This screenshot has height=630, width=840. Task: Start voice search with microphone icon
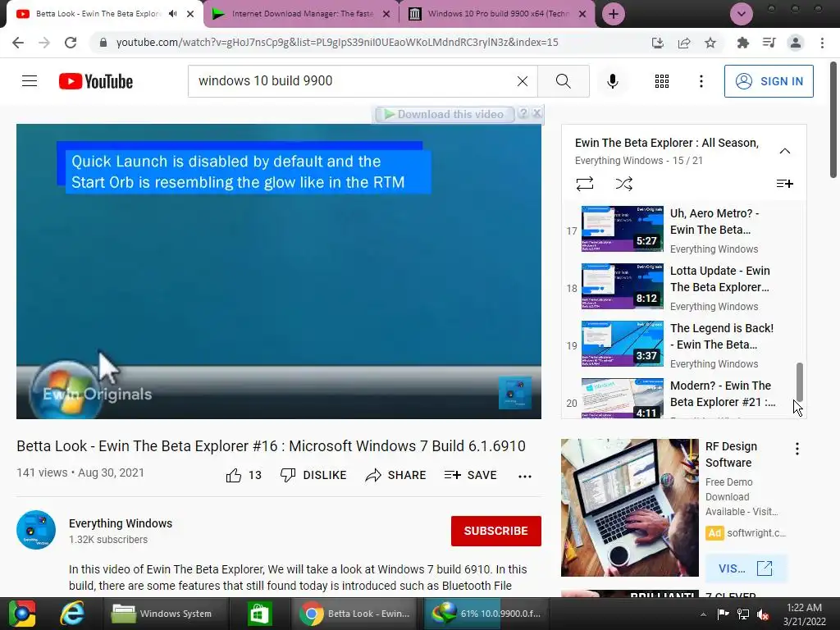(x=613, y=81)
